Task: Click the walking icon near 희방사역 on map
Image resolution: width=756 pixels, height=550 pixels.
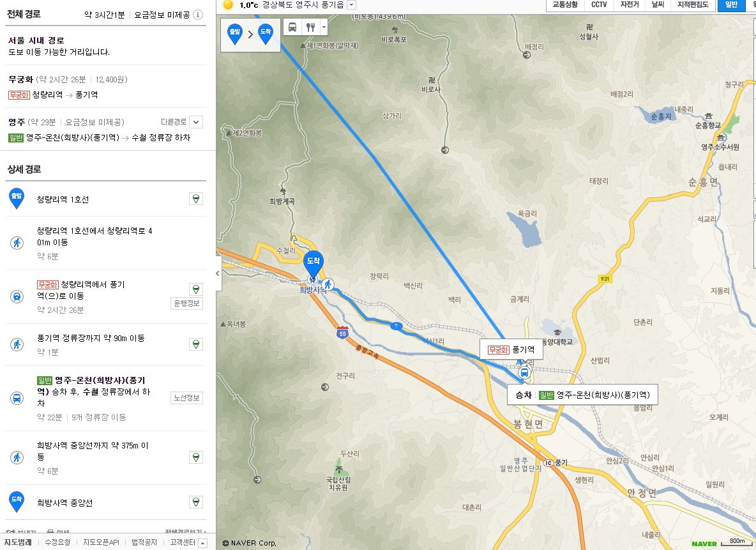Action: point(328,285)
